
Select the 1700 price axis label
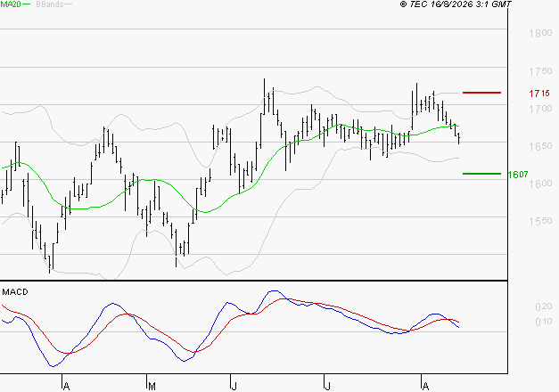(x=540, y=109)
